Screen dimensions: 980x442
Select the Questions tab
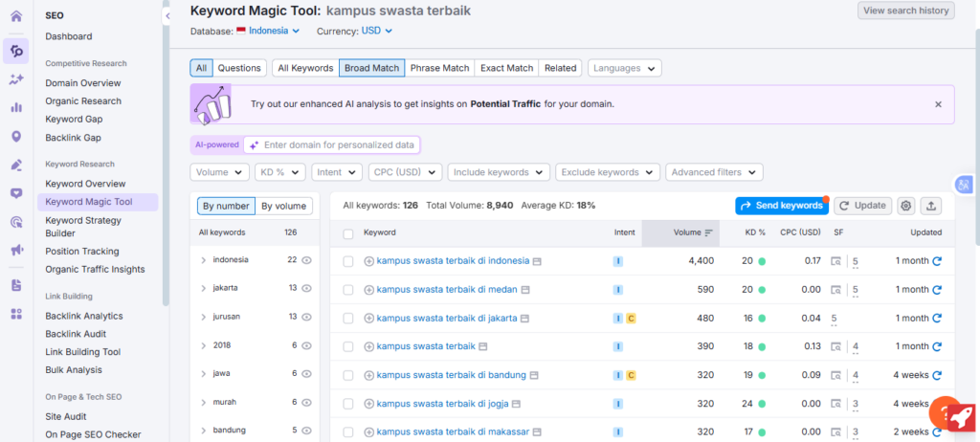239,68
